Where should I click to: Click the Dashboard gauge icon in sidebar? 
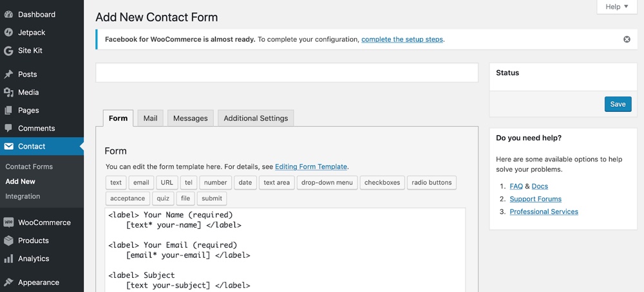pos(8,14)
